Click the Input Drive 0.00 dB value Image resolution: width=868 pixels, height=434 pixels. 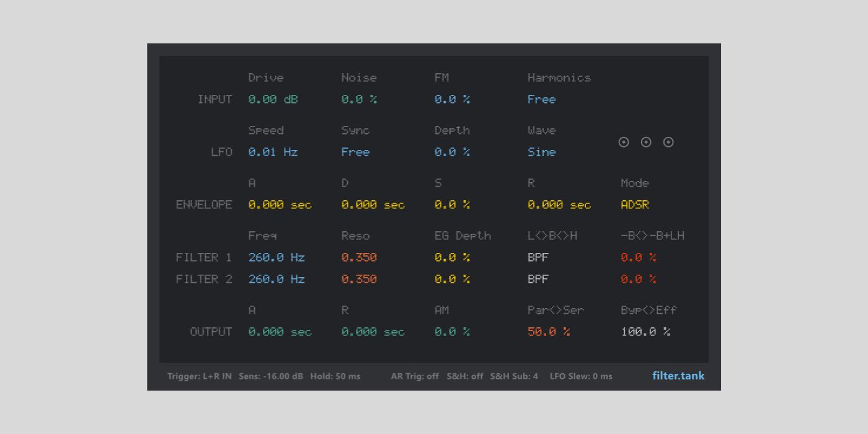coord(273,99)
